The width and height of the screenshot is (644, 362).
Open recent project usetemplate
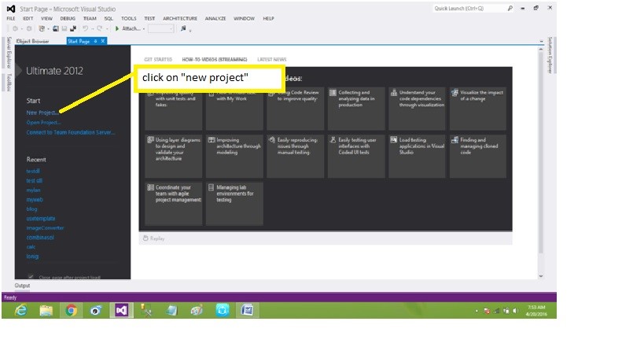(41, 219)
